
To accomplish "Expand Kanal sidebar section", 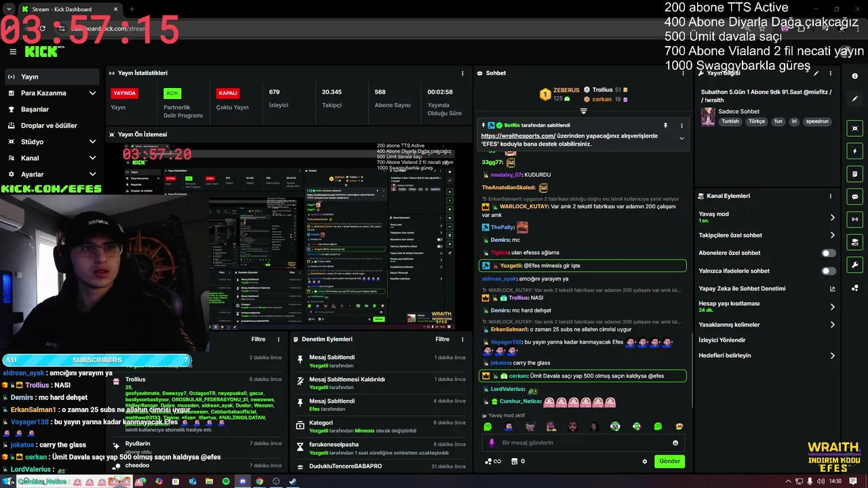I will (x=92, y=158).
